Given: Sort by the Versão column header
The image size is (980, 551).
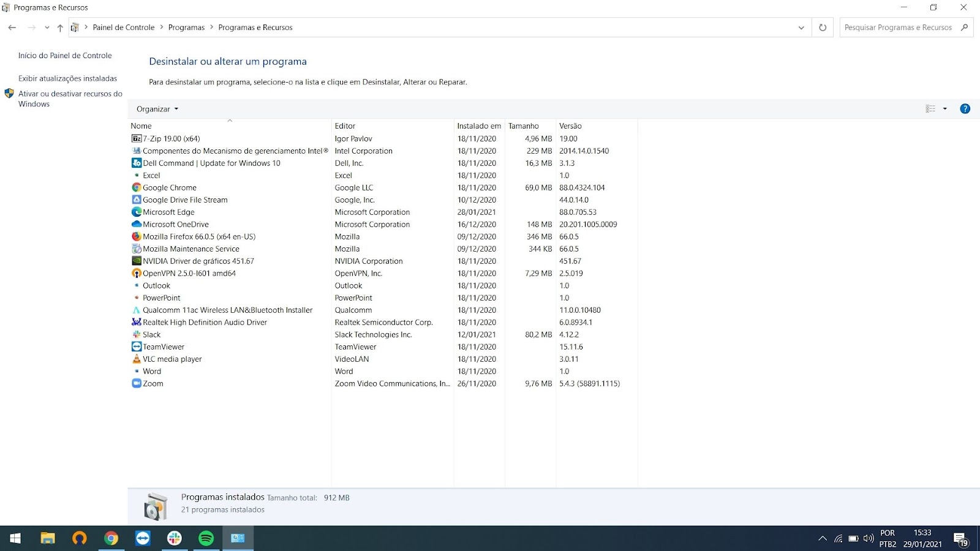Looking at the screenshot, I should 597,126.
